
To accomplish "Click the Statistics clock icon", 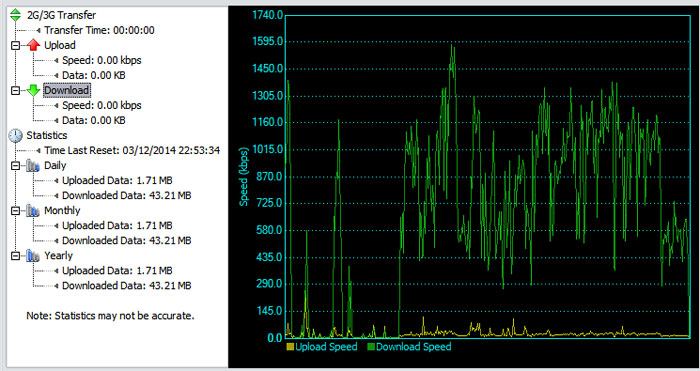I will point(15,135).
